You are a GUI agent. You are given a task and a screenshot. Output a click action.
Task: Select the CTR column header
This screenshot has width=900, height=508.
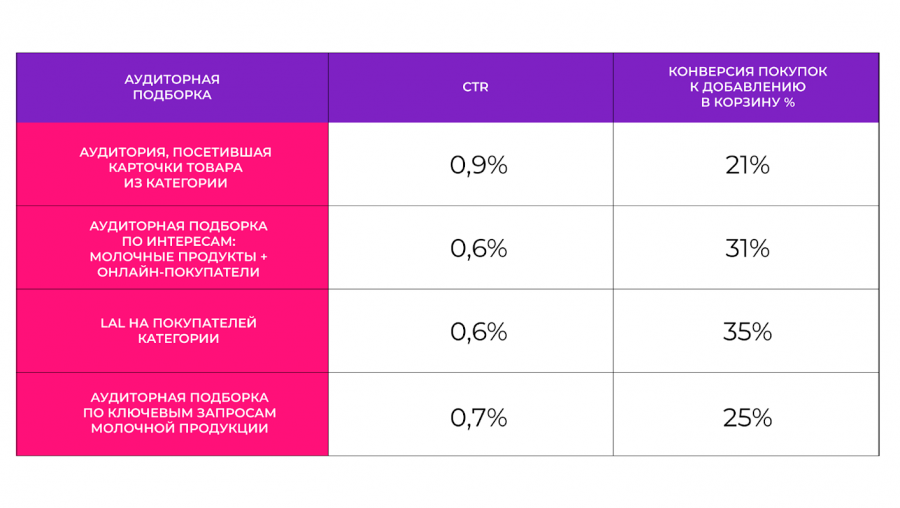tap(475, 88)
